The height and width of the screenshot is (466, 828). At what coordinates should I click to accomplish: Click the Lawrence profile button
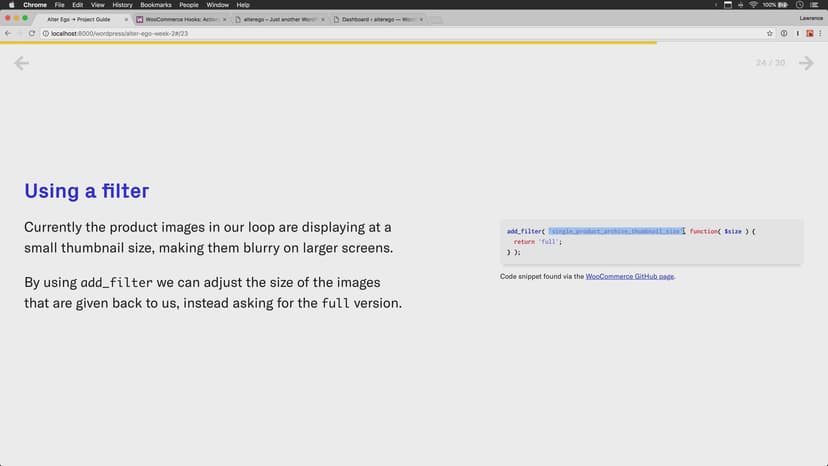click(807, 18)
